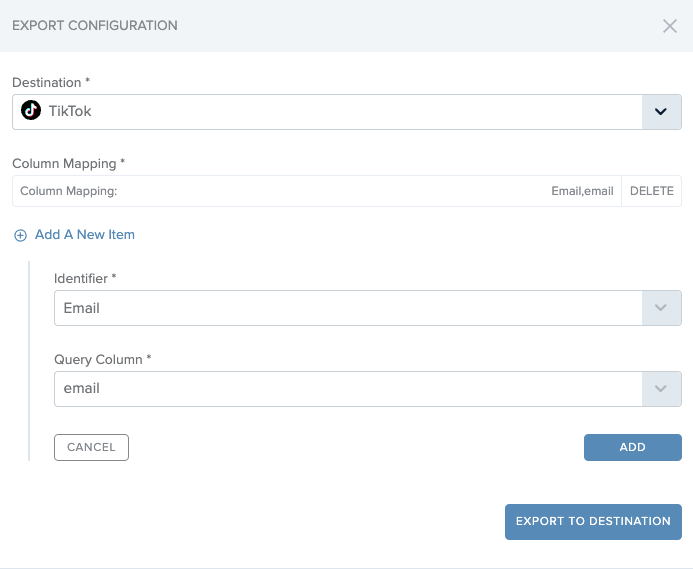Click the ADD button
This screenshot has height=569, width=693.
tap(632, 447)
